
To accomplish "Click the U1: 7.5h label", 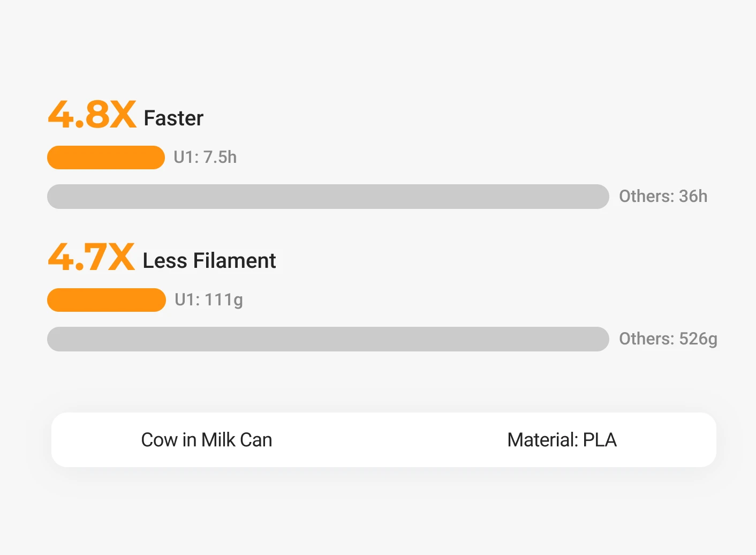I will click(205, 157).
